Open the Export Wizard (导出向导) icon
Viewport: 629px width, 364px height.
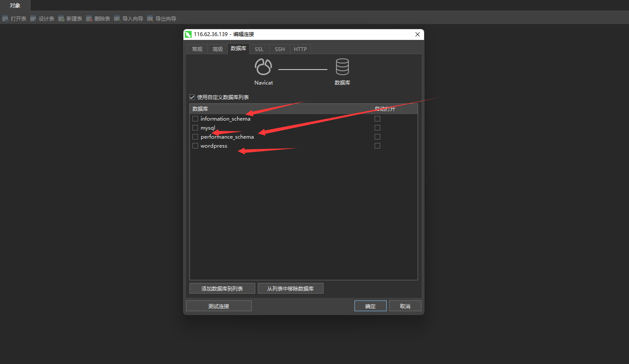pos(150,18)
